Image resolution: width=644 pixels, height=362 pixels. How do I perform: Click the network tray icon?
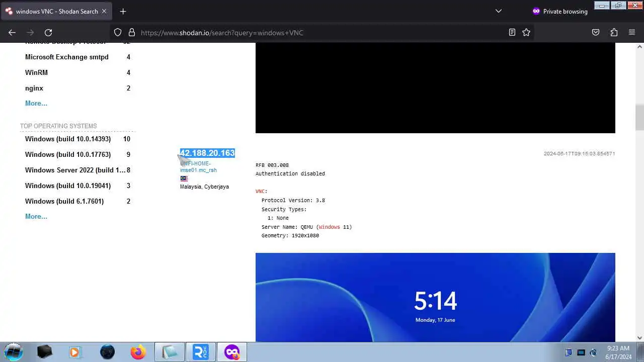[581, 352]
